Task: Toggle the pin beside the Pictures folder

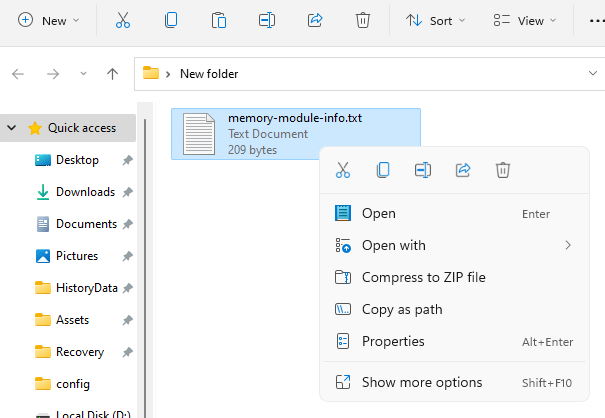Action: pyautogui.click(x=127, y=256)
